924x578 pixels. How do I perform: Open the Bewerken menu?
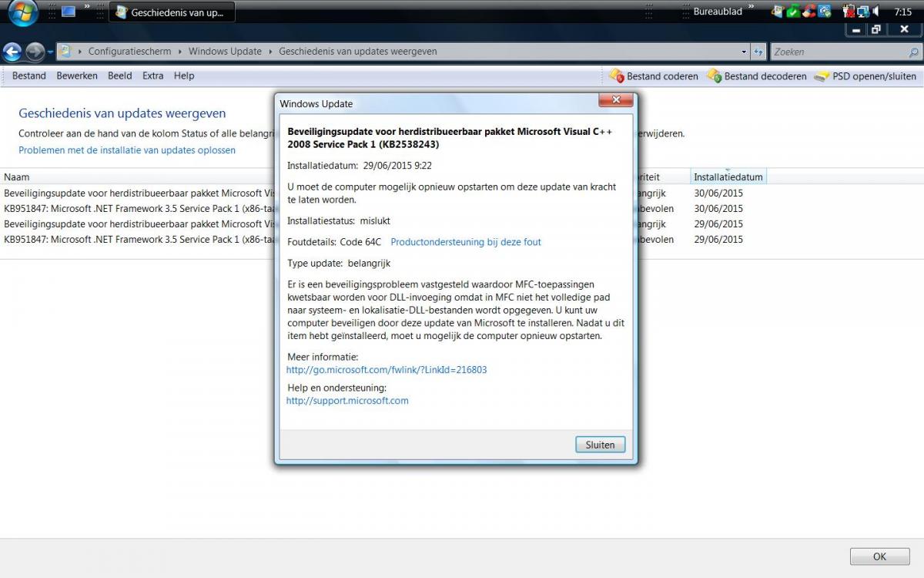77,76
